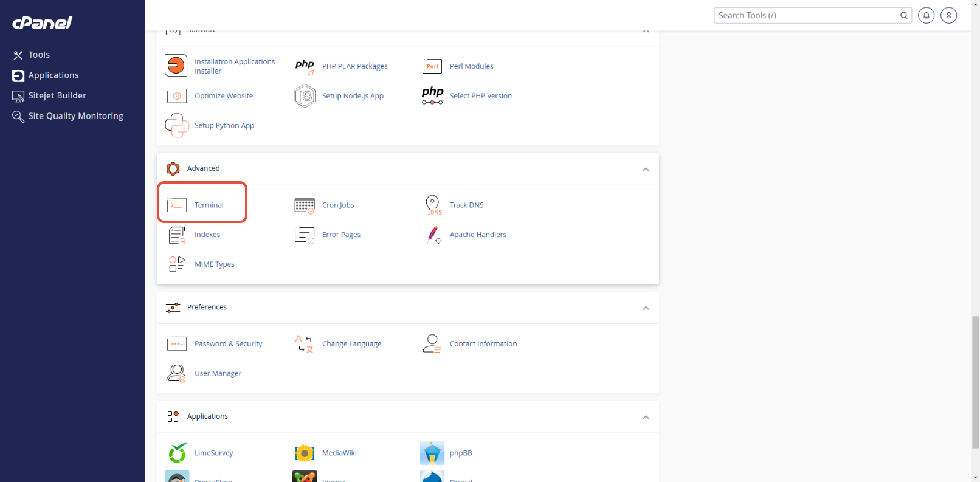980x482 pixels.
Task: Click the MIME Types link
Action: tap(215, 264)
